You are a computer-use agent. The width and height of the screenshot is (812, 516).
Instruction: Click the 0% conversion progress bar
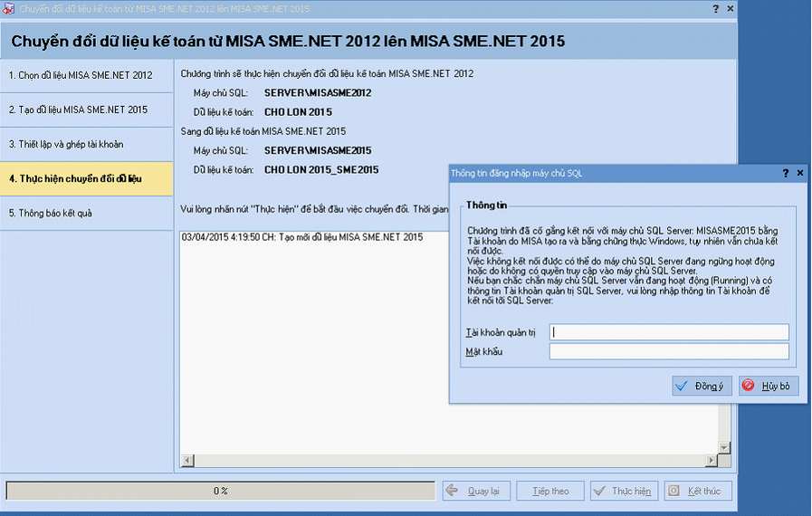pos(221,491)
